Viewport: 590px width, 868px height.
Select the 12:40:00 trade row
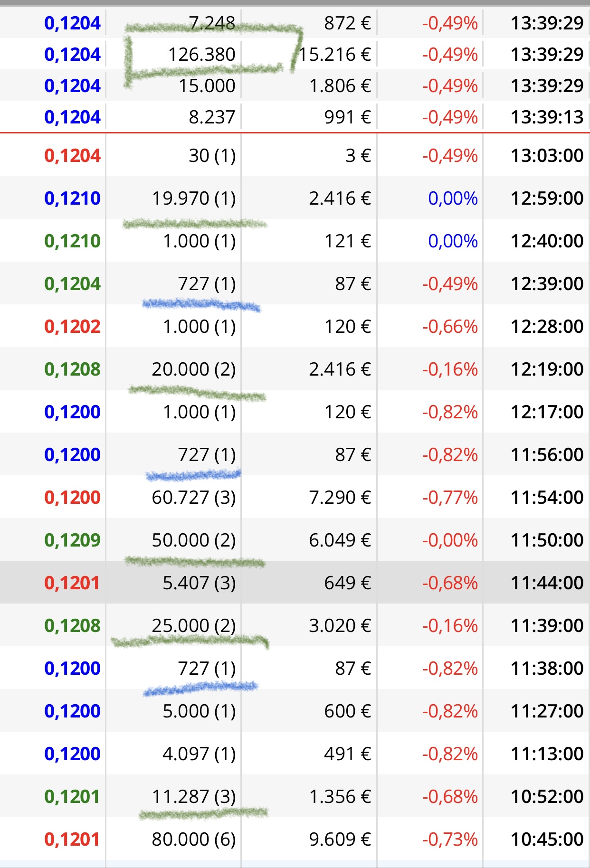(x=295, y=241)
